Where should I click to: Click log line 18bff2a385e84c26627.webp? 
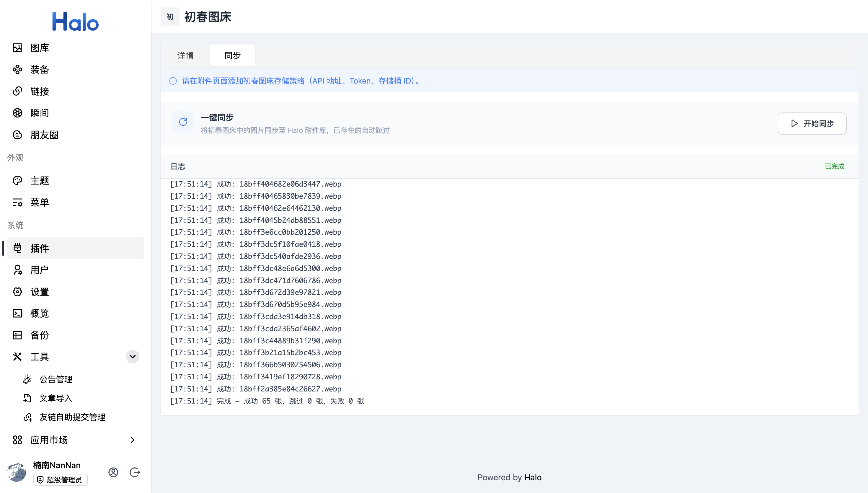coord(256,389)
